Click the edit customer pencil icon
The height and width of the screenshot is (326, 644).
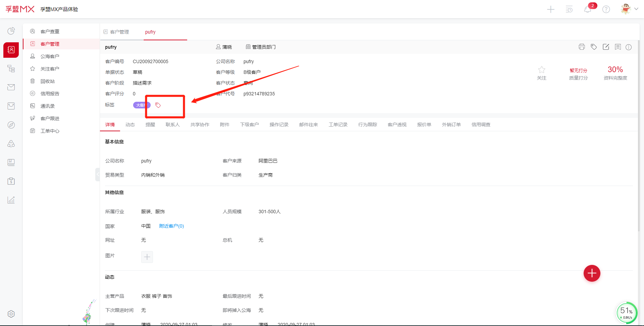(x=606, y=47)
